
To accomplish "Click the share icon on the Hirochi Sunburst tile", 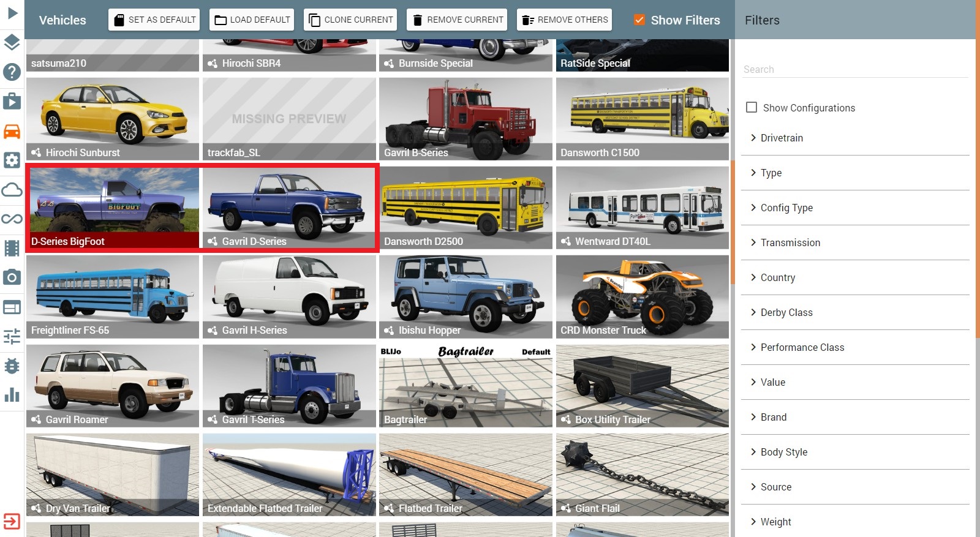I will tap(36, 152).
